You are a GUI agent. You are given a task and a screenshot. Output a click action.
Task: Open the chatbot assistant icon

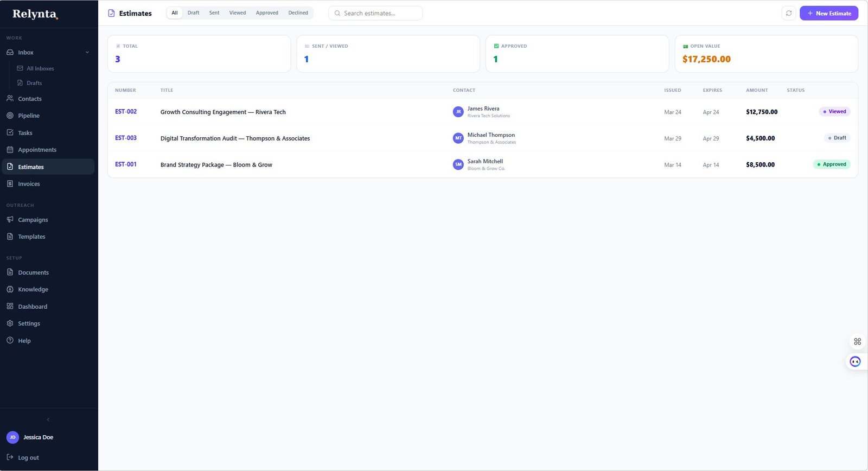(855, 361)
